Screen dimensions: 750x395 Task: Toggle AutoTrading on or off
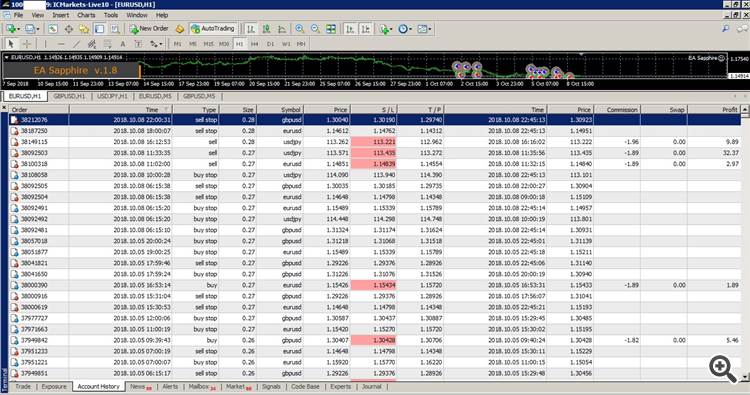213,29
